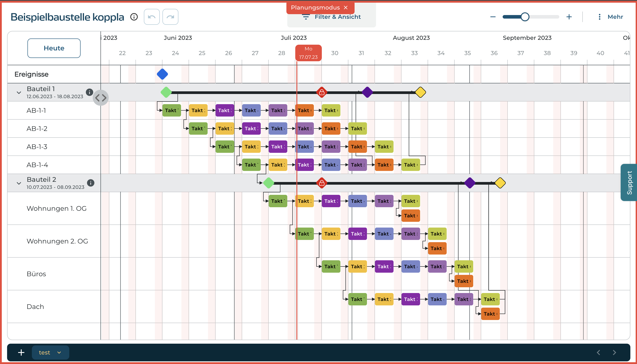Select the AB-1-4 row label

(x=37, y=165)
